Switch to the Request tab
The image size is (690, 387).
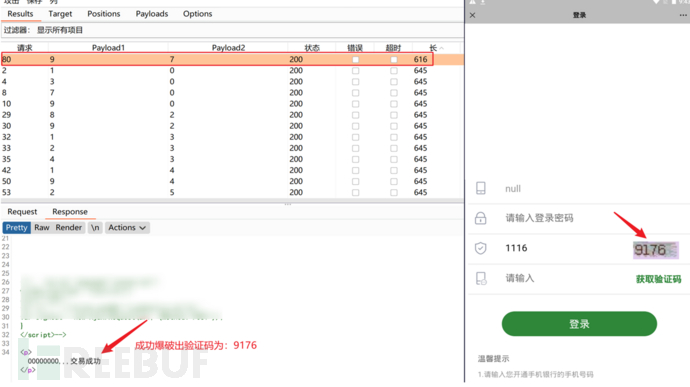coord(22,212)
